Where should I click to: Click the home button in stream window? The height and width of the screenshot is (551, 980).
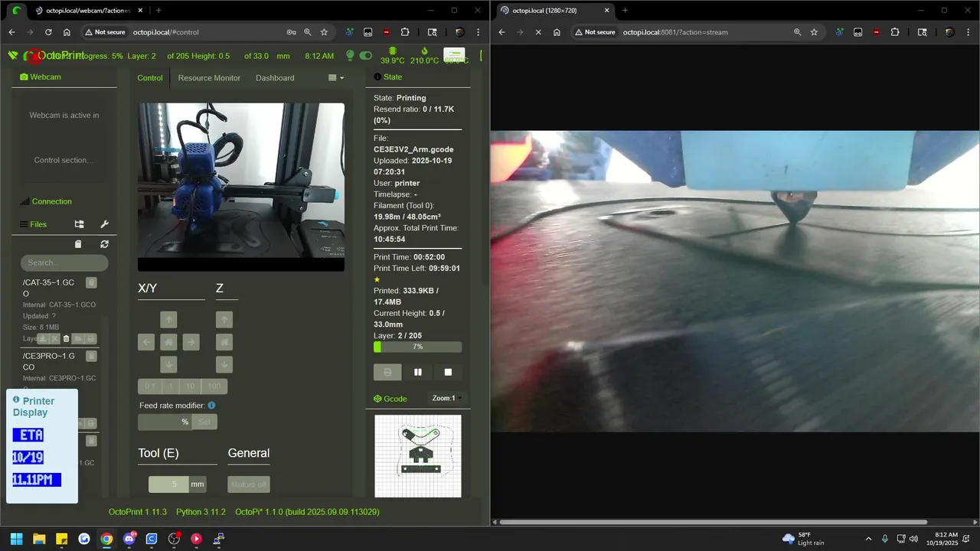557,32
